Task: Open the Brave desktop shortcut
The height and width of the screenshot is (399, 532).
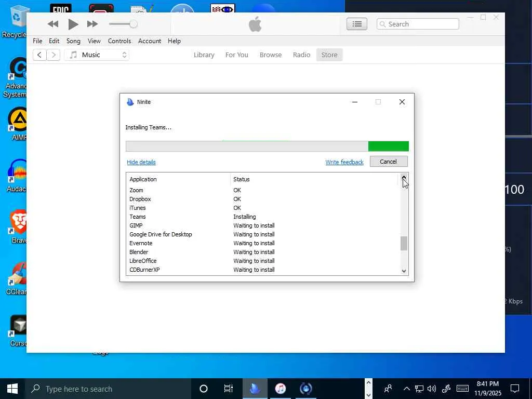Action: (18, 227)
